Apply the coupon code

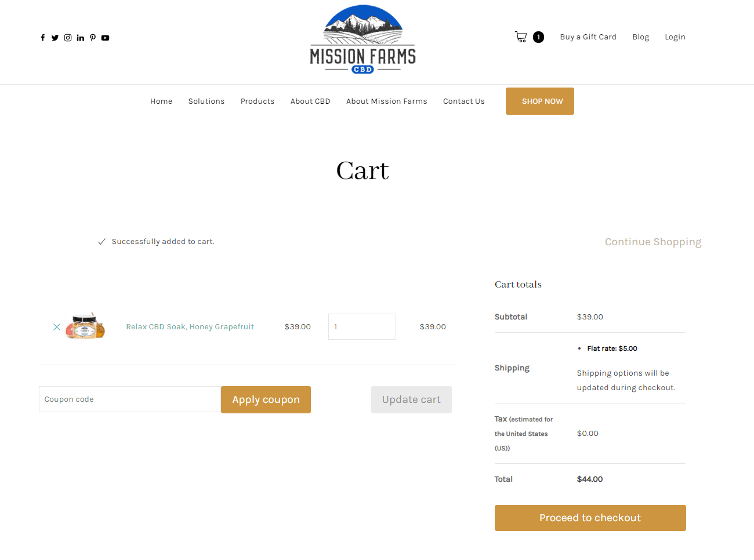266,399
